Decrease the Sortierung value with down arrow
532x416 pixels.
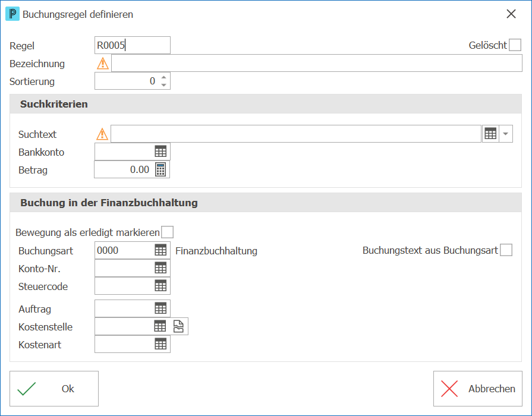(164, 85)
